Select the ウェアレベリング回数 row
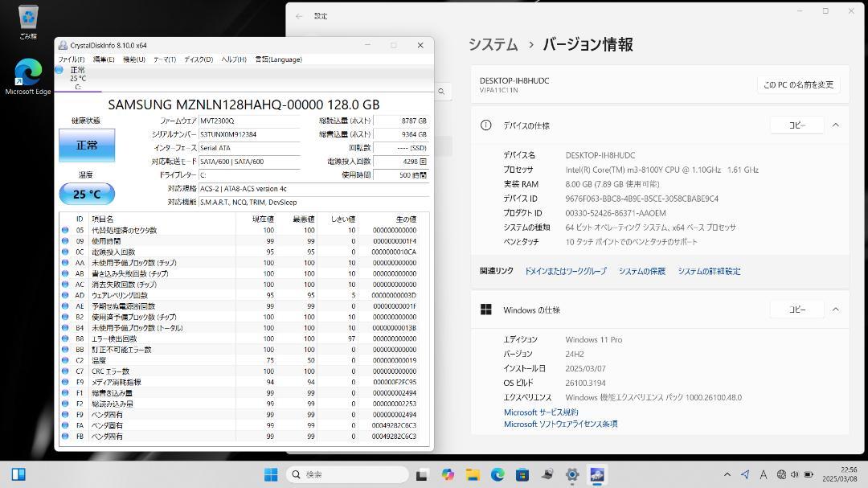This screenshot has width=868, height=488. pyautogui.click(x=240, y=295)
